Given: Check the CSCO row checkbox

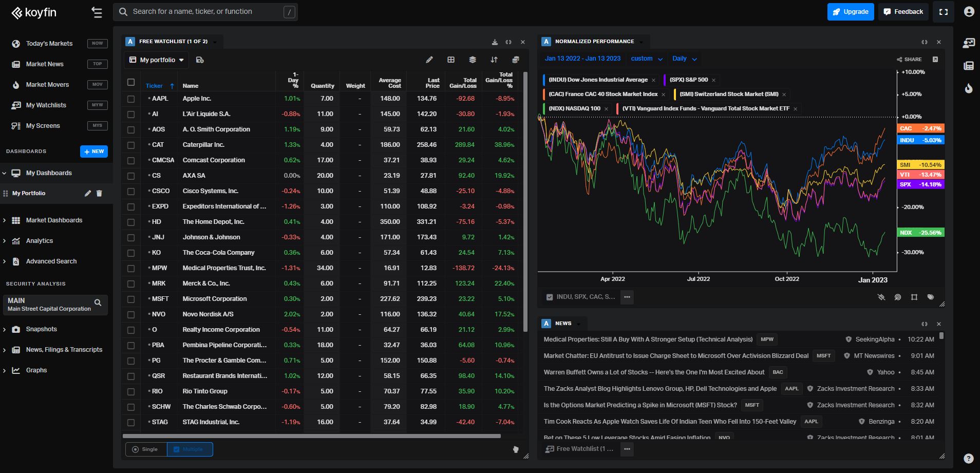Looking at the screenshot, I should click(x=131, y=191).
